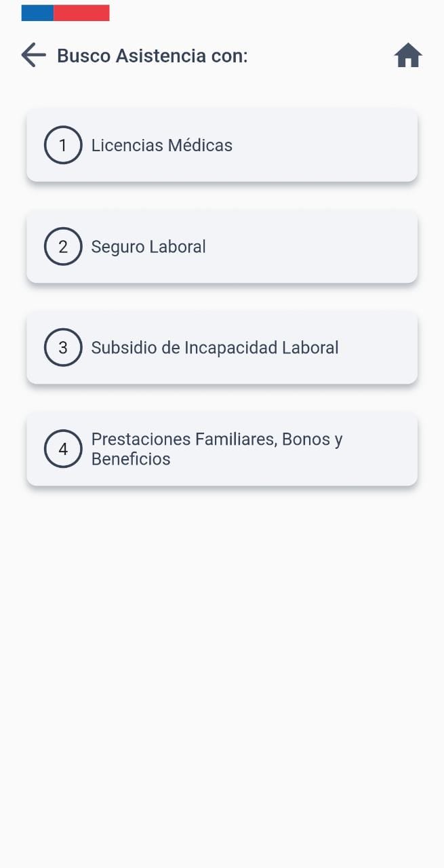
Task: Tap option 1 card for medical licenses
Action: (x=222, y=145)
